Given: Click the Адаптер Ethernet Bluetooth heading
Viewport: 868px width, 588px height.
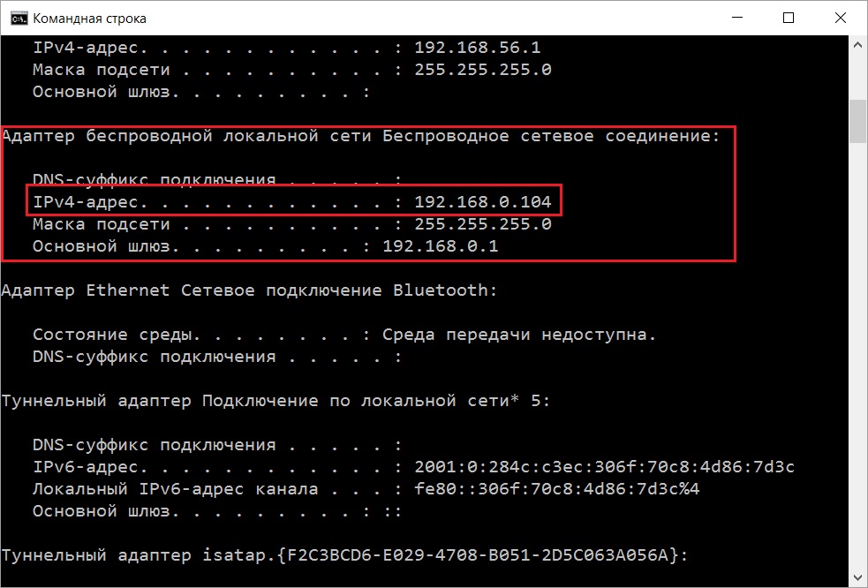Looking at the screenshot, I should coord(249,290).
